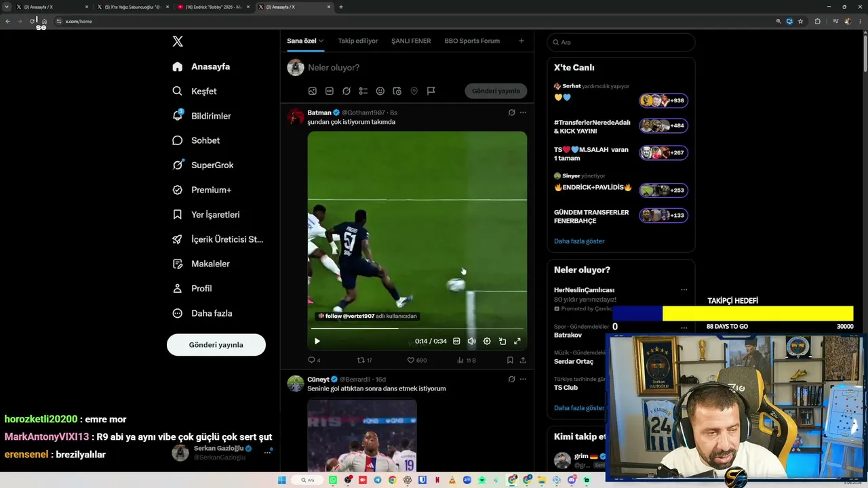The height and width of the screenshot is (488, 868).
Task: Open the BBO Sports Forum tab
Action: pos(472,41)
